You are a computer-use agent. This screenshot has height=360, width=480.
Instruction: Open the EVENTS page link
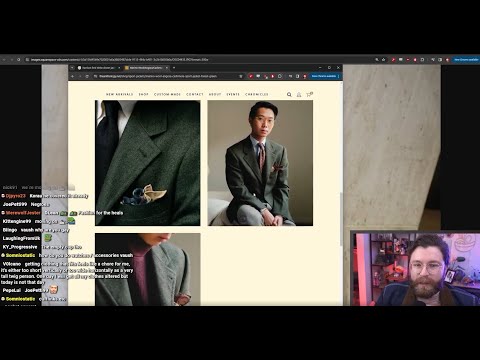(233, 95)
